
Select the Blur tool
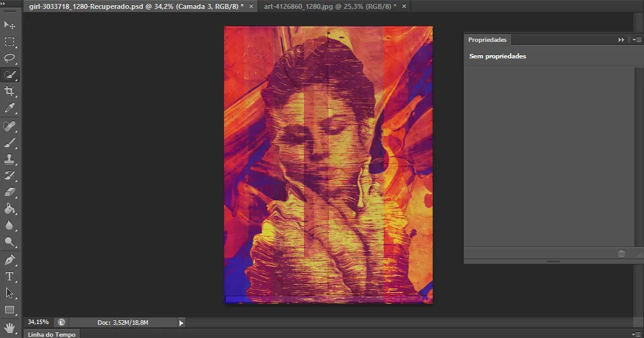(10, 226)
